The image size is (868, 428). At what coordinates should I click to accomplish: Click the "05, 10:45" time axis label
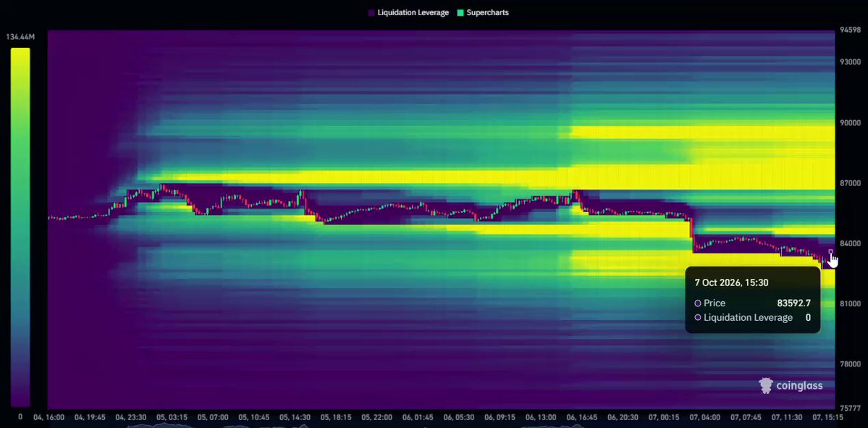tap(254, 417)
